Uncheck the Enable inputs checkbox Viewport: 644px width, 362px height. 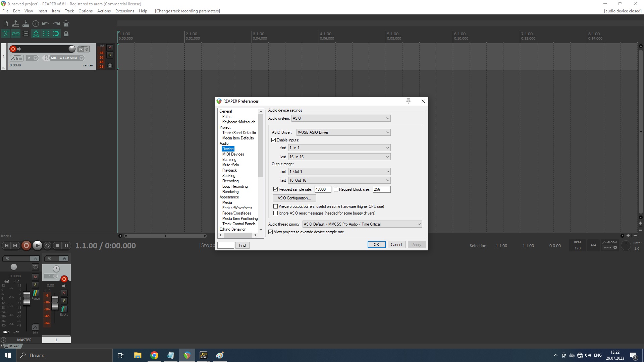click(274, 140)
